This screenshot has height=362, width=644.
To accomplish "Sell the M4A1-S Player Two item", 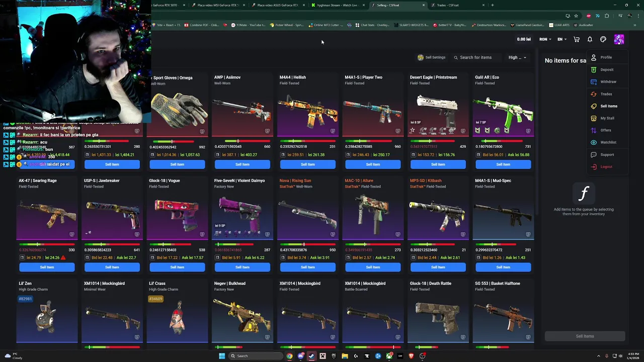I will click(x=373, y=164).
